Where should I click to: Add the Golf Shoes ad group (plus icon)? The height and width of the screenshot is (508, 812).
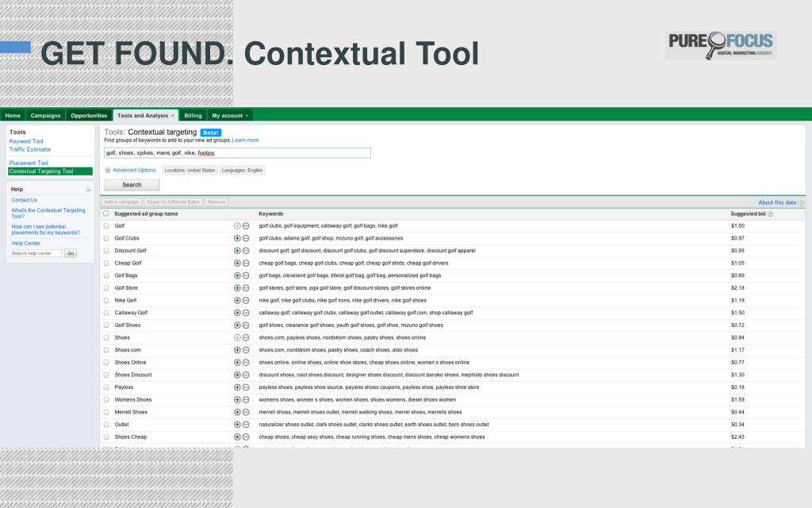237,325
